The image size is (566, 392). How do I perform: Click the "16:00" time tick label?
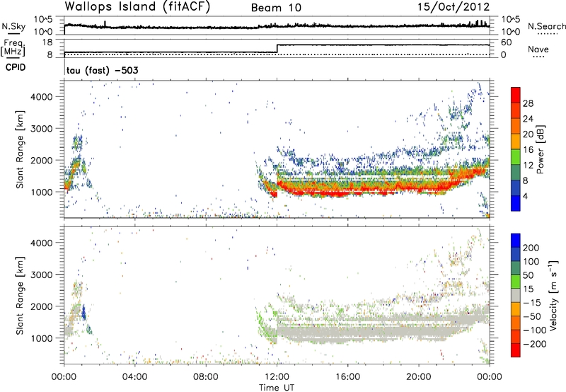pyautogui.click(x=347, y=377)
